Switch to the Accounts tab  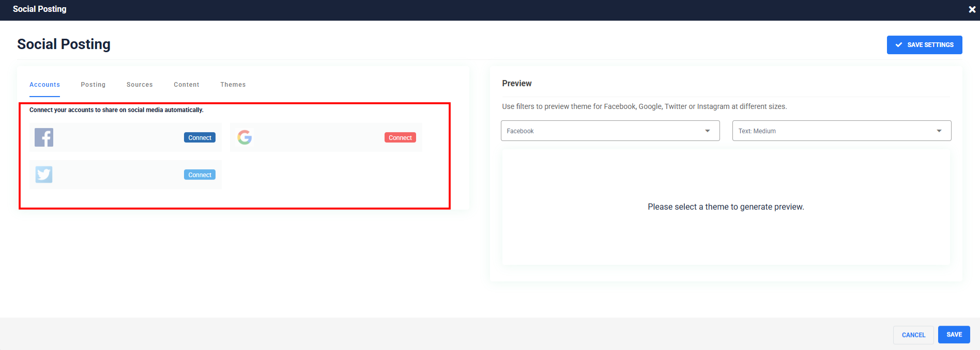click(x=44, y=85)
